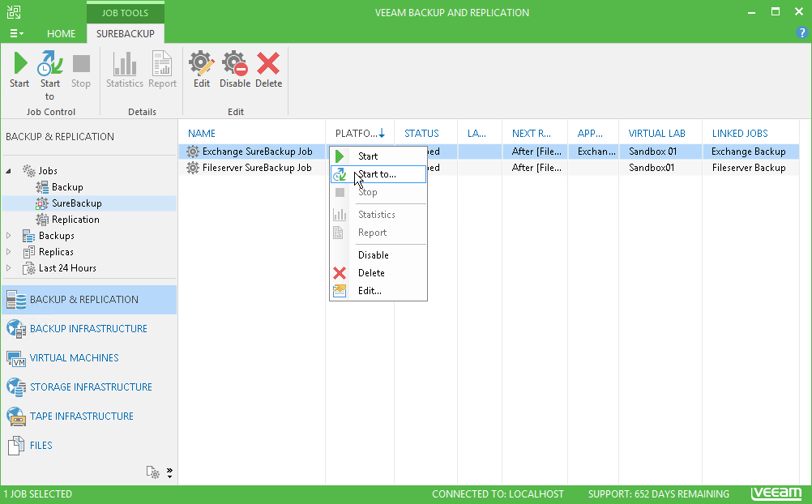Open the Files view
Screen dimensions: 812x504
coord(89,445)
